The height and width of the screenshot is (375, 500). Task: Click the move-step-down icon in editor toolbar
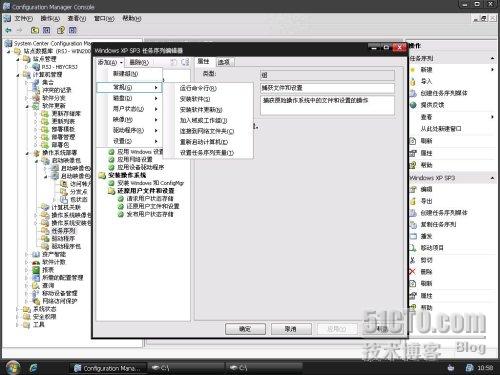coord(185,62)
